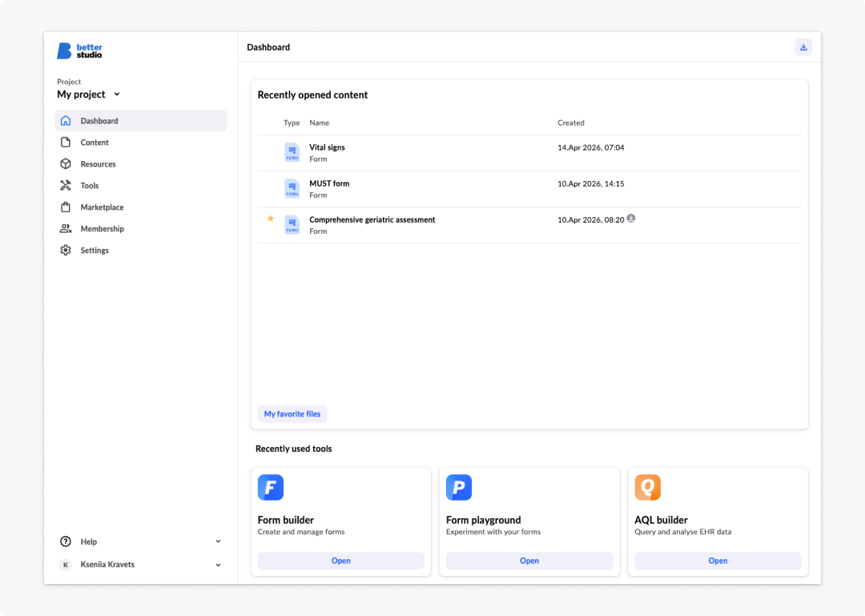Click the Form builder card title

(x=285, y=519)
